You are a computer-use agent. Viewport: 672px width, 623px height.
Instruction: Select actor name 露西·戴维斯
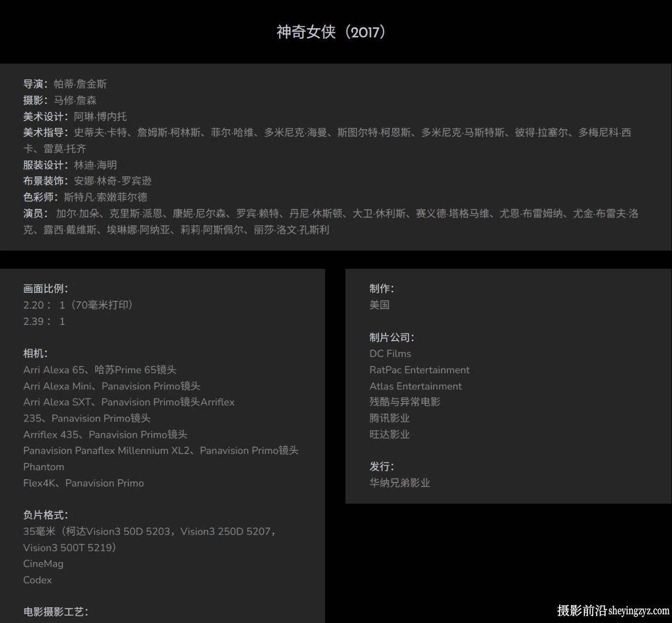click(x=70, y=229)
